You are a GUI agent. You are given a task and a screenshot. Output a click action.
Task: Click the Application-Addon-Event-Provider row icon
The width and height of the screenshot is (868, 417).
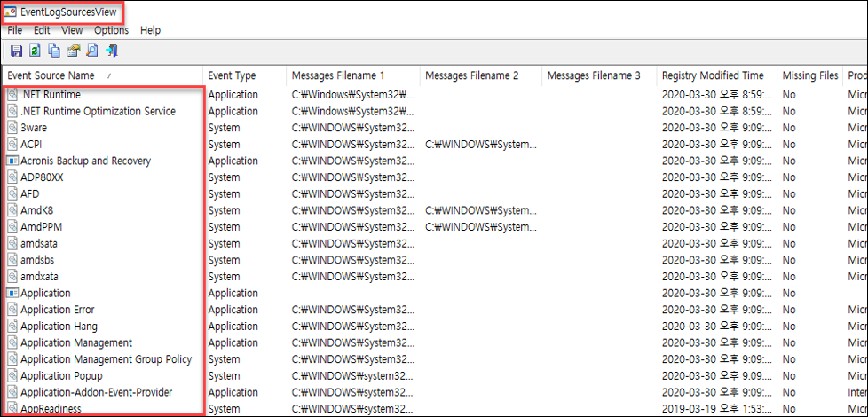click(x=12, y=392)
